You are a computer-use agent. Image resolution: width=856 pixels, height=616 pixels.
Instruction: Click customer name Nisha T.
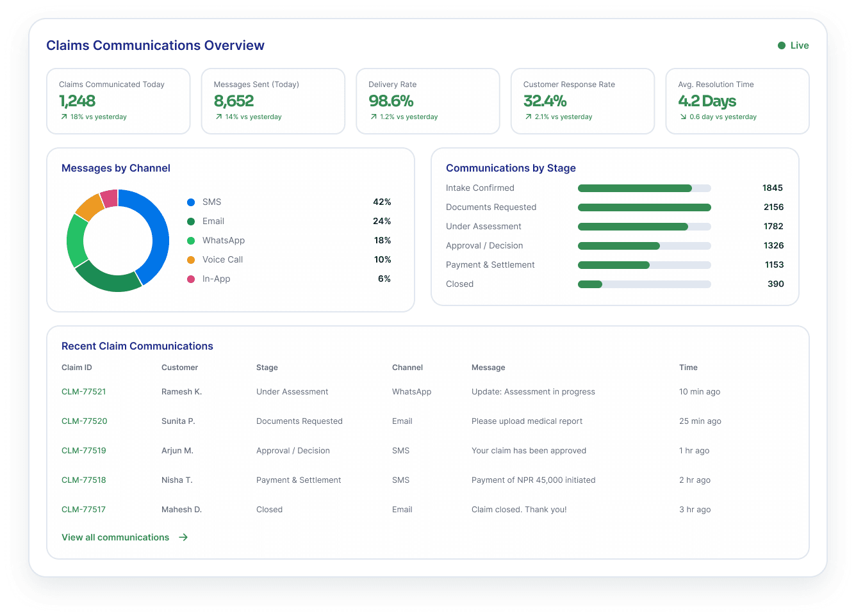[177, 480]
